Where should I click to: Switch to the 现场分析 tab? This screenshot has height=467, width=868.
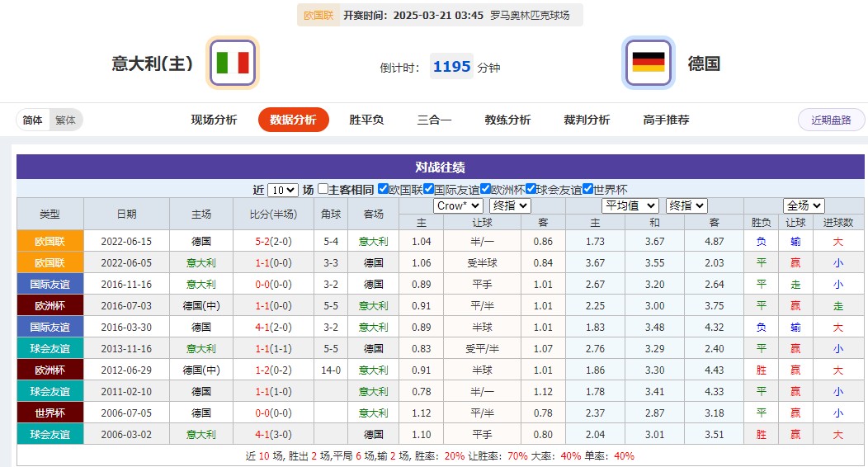click(x=214, y=120)
